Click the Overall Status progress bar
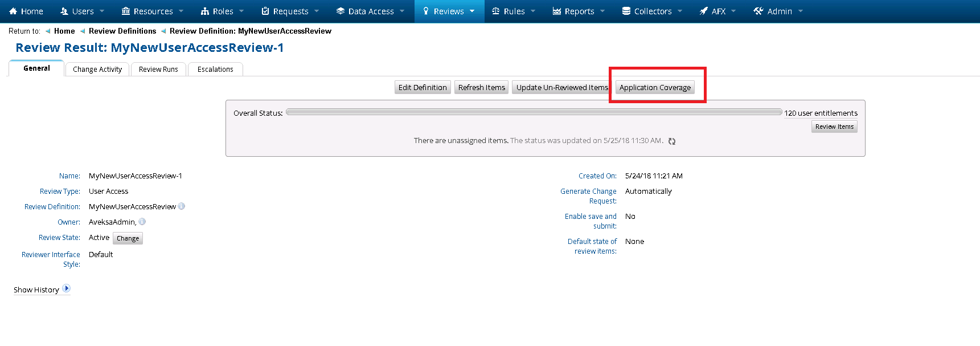The image size is (980, 346). point(534,112)
